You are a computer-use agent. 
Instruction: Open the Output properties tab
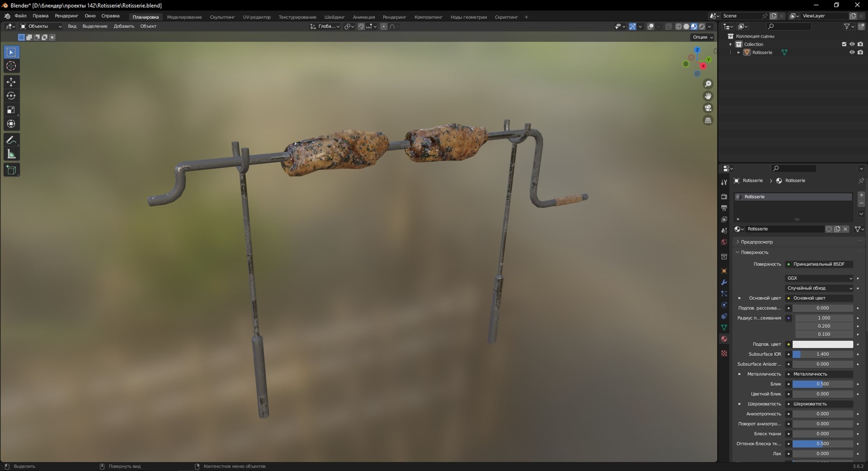(724, 208)
